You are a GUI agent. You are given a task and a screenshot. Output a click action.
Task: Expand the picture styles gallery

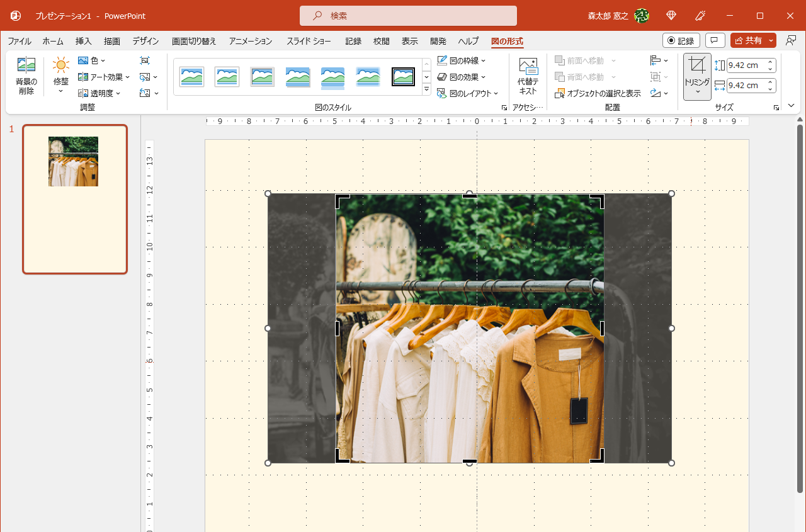(x=426, y=90)
